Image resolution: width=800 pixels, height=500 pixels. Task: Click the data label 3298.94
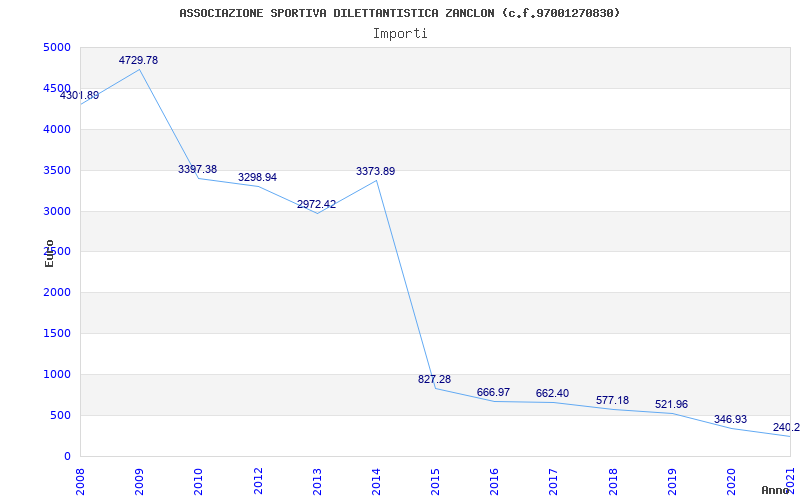[x=257, y=178]
